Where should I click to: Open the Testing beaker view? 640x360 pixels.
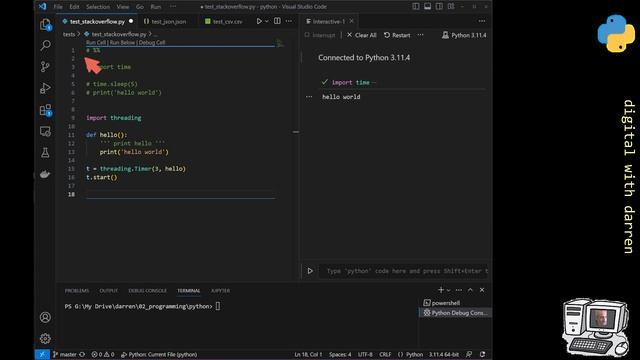(x=45, y=153)
